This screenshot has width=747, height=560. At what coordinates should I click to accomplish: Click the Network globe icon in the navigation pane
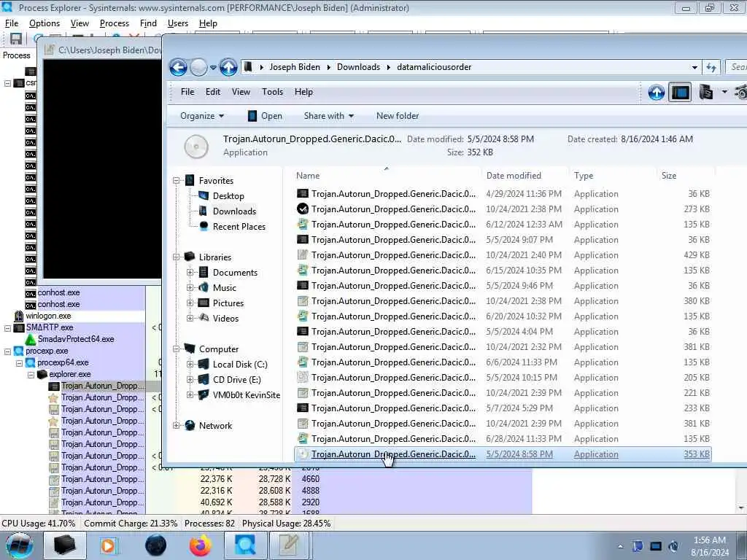[190, 425]
